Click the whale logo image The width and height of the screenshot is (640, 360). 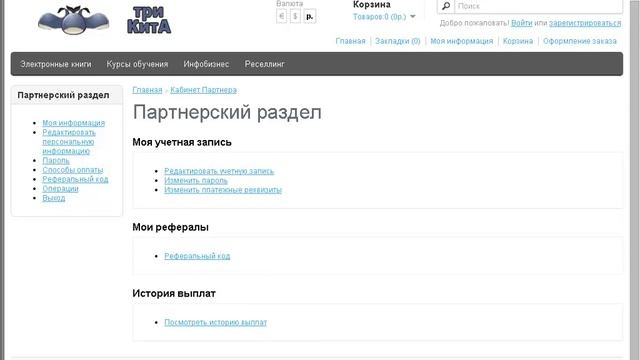73,20
